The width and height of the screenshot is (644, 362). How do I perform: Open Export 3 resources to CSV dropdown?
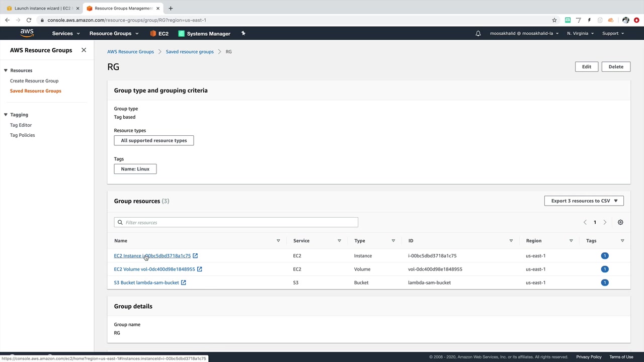pyautogui.click(x=584, y=201)
